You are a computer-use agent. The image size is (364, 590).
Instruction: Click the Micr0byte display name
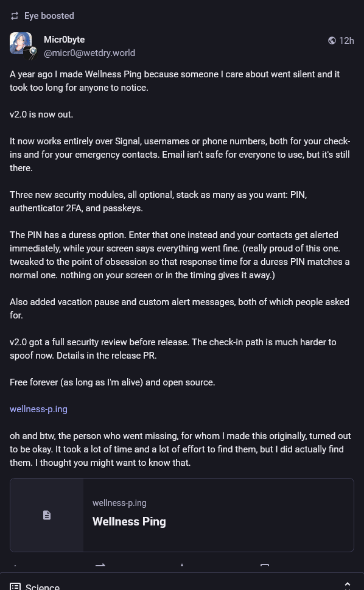(x=65, y=40)
